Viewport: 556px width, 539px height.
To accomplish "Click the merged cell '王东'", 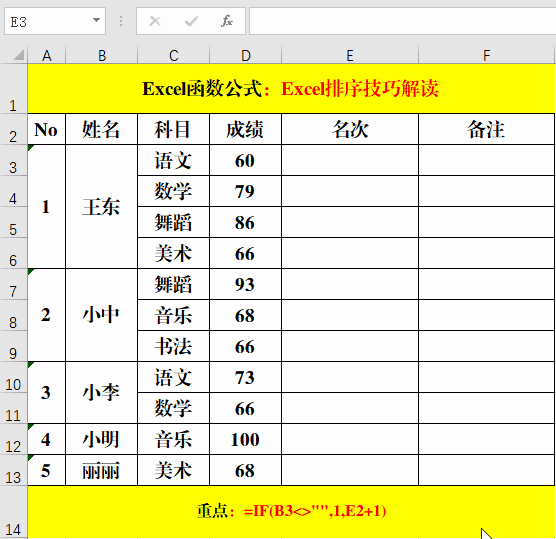I will [101, 206].
